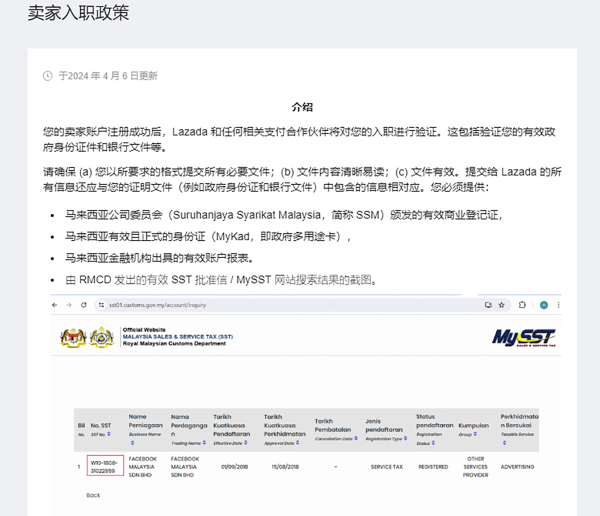This screenshot has height=516, width=600.
Task: Click the ADVERTISING cell
Action: pyautogui.click(x=517, y=467)
